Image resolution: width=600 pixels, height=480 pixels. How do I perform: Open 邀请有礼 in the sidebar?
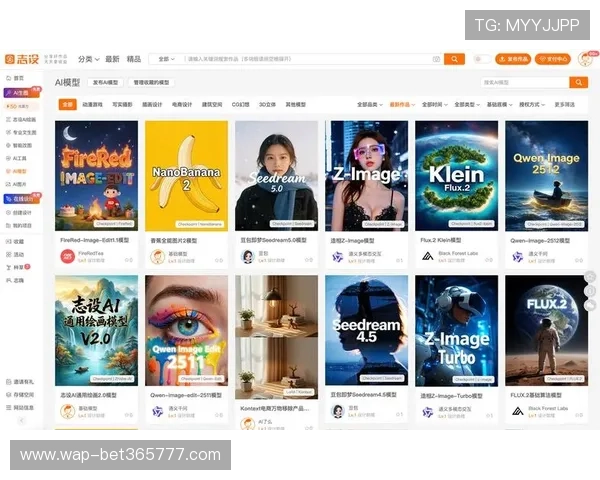[20, 382]
